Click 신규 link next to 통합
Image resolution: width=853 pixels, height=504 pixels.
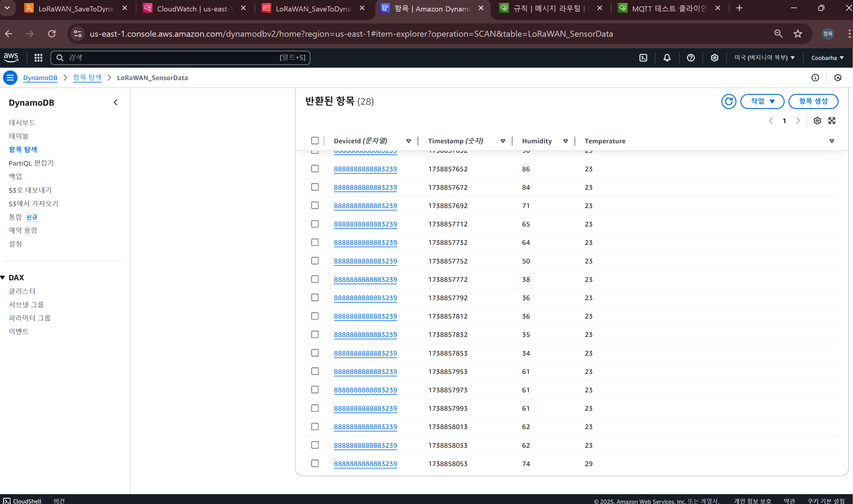(32, 217)
